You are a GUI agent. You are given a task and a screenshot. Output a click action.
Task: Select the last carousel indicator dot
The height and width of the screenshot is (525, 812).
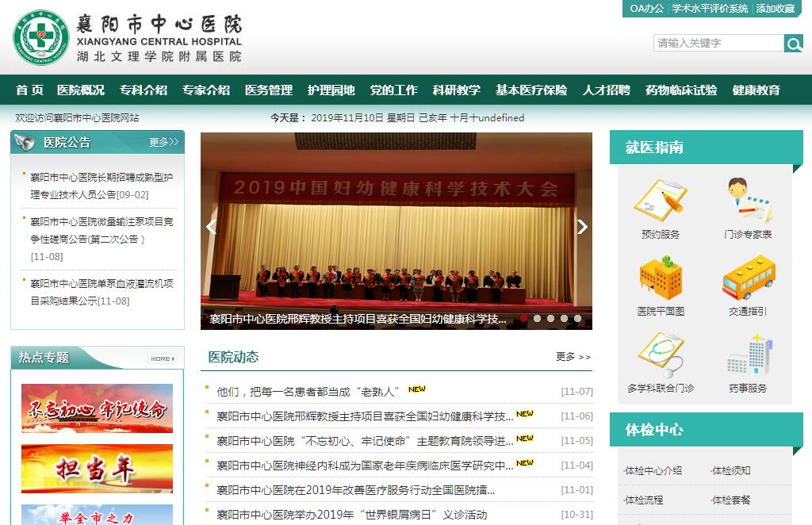(x=577, y=319)
